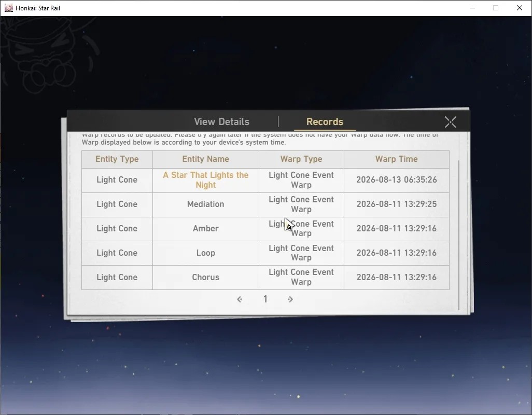Close the warp records panel with X

(450, 122)
